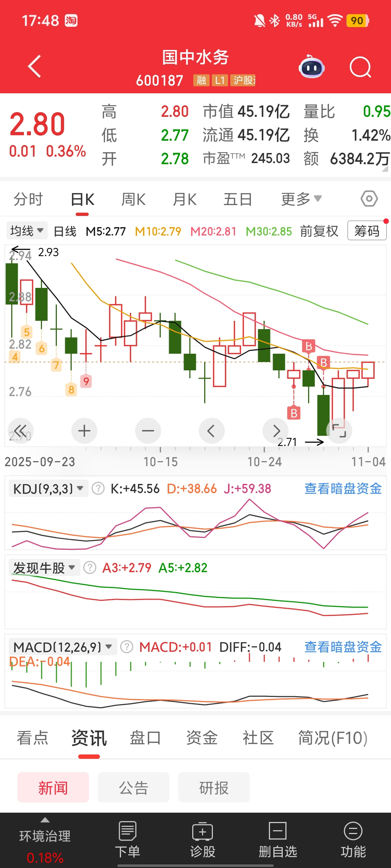This screenshot has width=391, height=868.
Task: Zoom out chart with minus icon
Action: click(148, 431)
